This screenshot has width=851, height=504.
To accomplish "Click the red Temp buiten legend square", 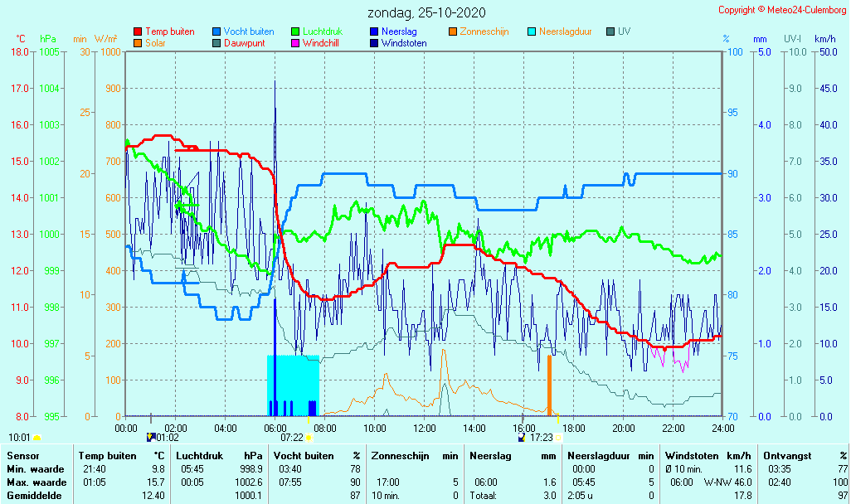I will (x=138, y=31).
